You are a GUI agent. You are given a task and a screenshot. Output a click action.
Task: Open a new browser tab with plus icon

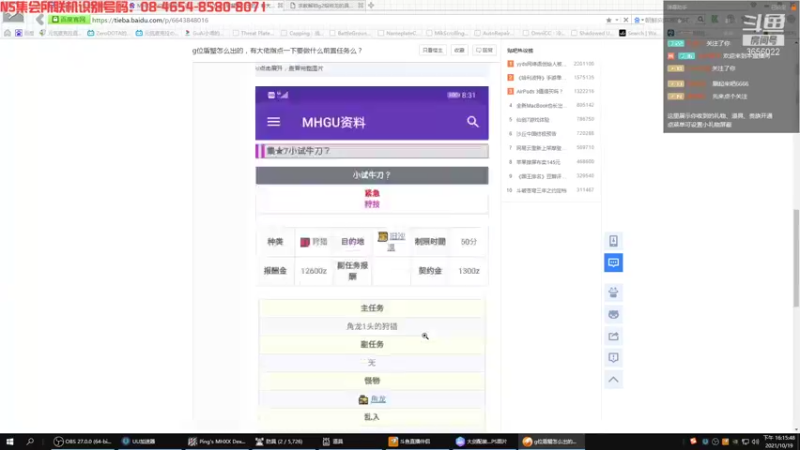pyautogui.click(x=371, y=5)
